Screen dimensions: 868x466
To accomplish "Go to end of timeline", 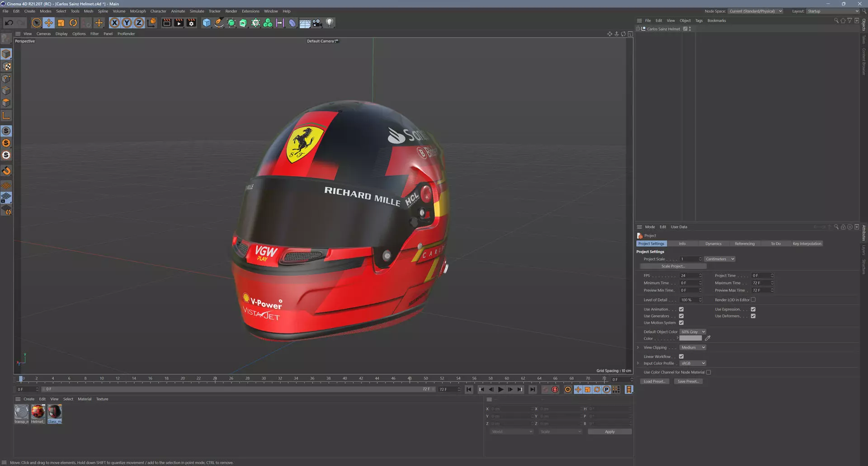I will pos(533,390).
